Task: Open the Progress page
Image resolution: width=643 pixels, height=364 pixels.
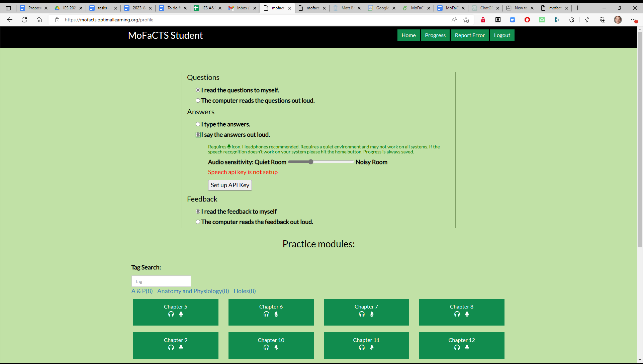Action: [435, 35]
